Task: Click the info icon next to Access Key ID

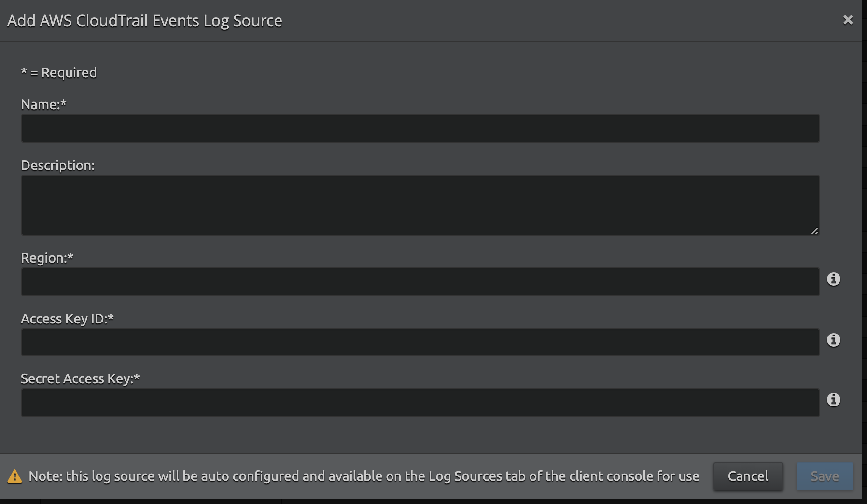Action: click(833, 340)
